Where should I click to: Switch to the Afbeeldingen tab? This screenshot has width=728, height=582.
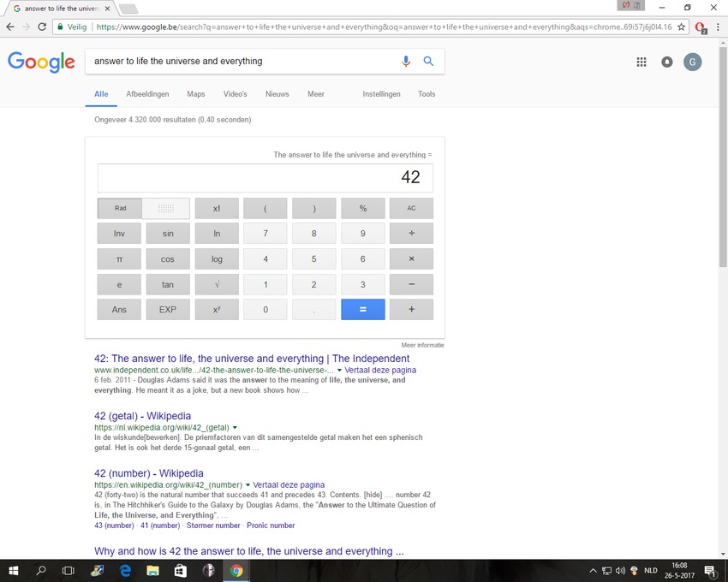click(x=147, y=94)
